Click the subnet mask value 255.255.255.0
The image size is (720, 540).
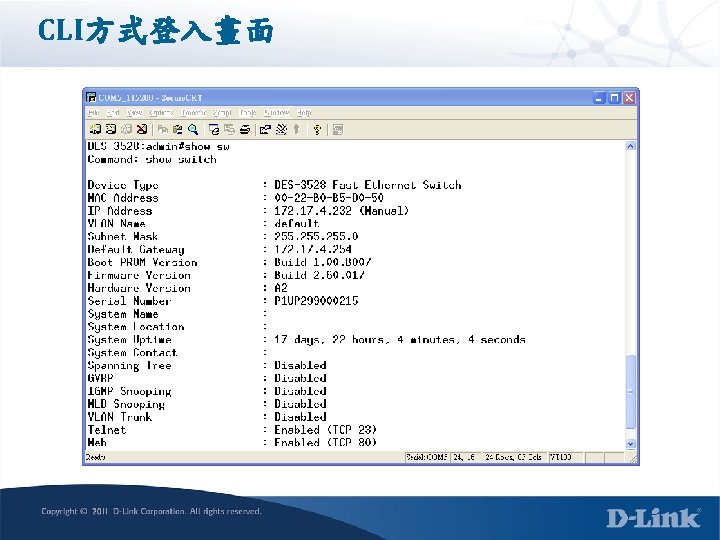[316, 236]
